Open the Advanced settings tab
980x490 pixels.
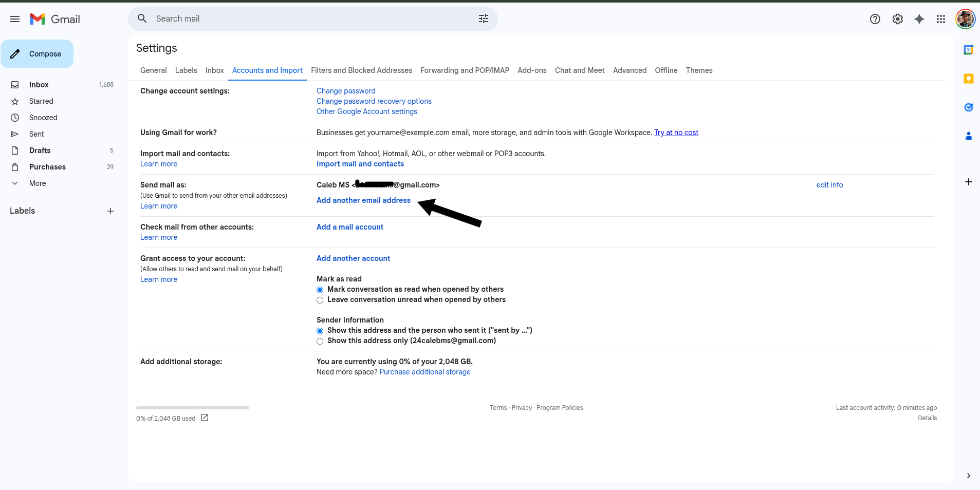630,70
